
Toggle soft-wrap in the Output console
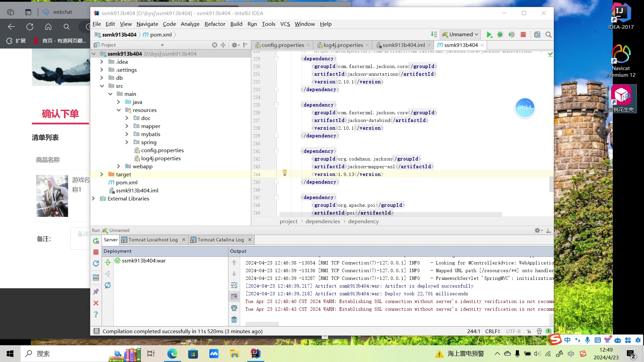coord(234,285)
